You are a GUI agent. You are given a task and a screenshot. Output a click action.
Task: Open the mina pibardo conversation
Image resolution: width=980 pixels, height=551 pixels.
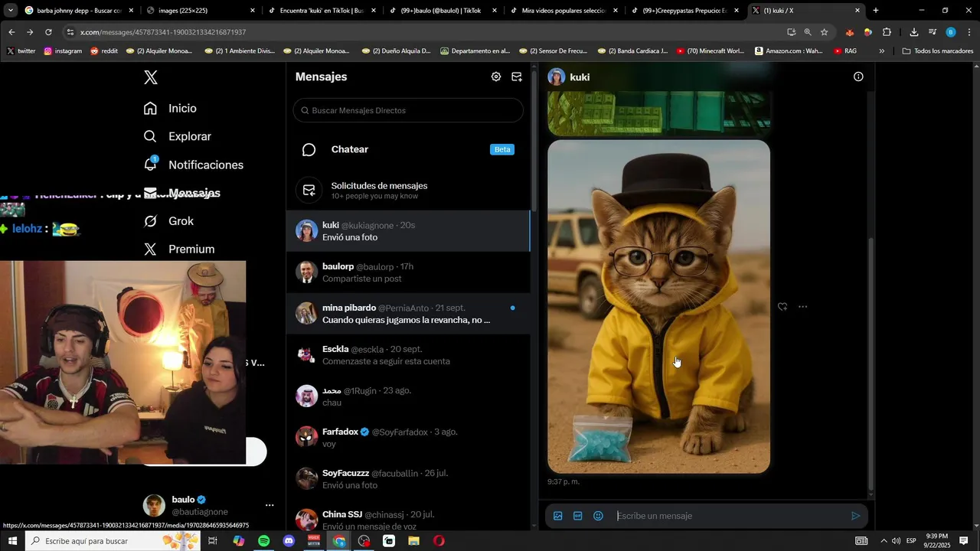pyautogui.click(x=408, y=314)
